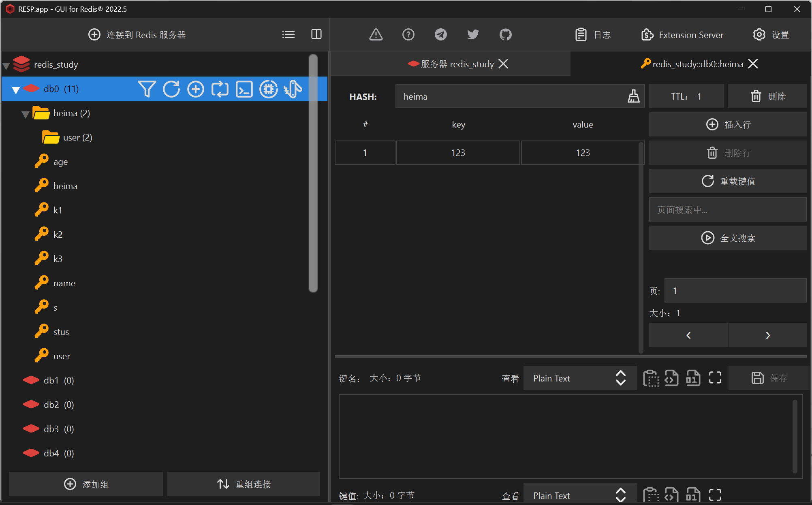
Task: Go to previous page arrow
Action: point(688,335)
